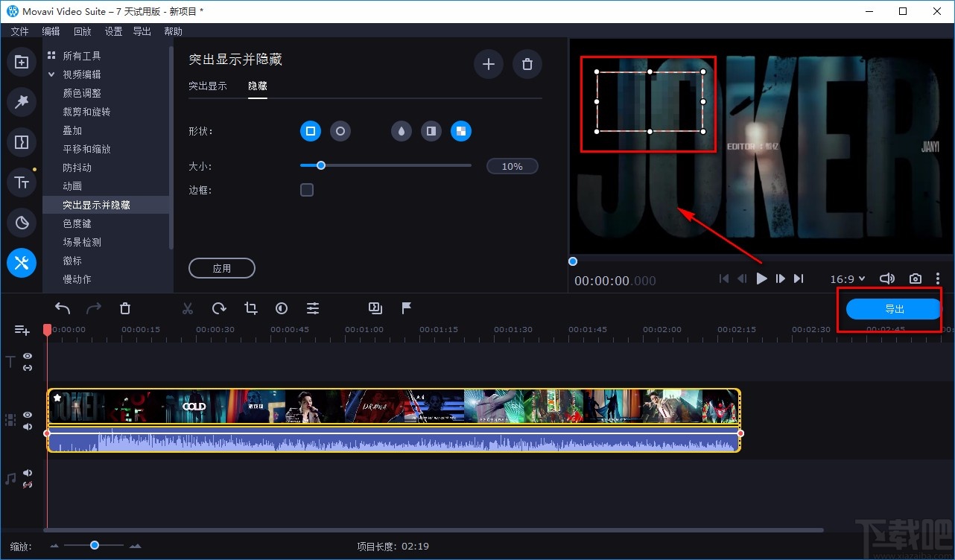
Task: Delete the mask with trash button
Action: click(527, 64)
